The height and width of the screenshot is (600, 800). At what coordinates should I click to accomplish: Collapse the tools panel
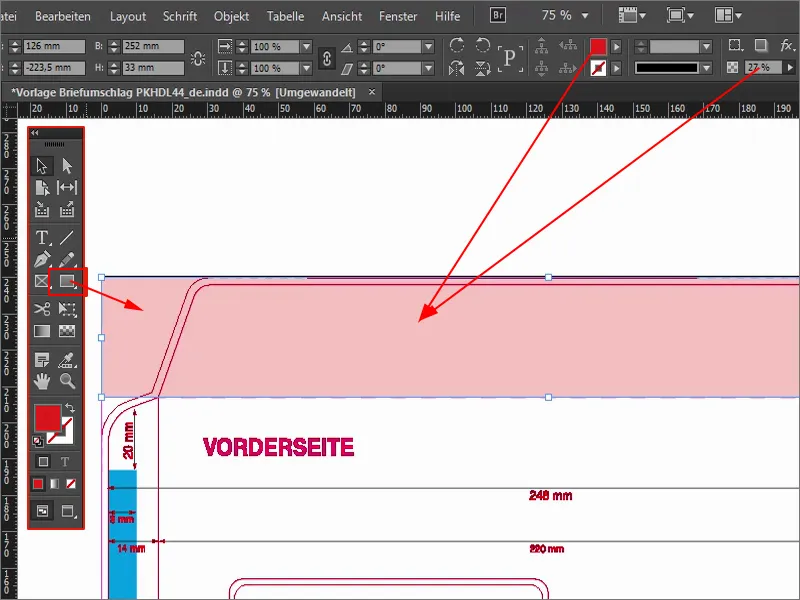point(34,133)
